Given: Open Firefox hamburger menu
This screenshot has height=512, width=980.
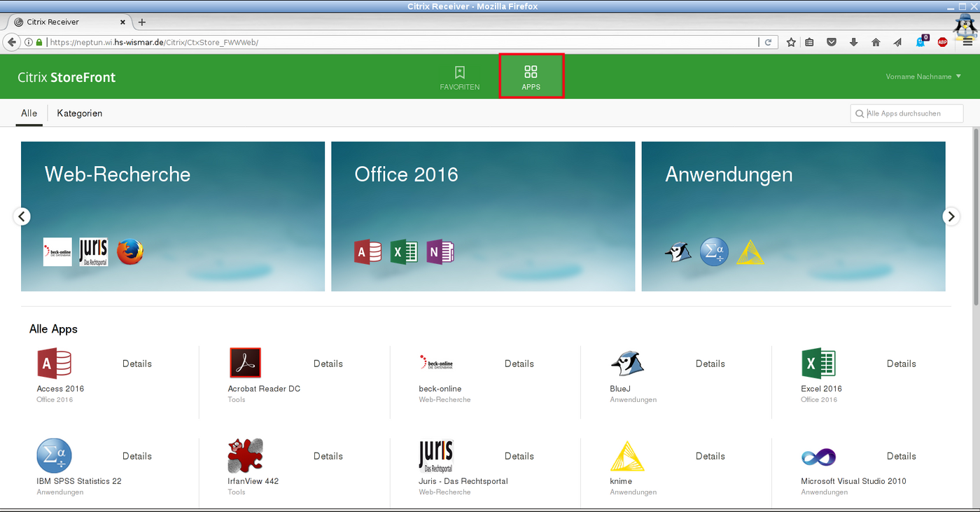Looking at the screenshot, I should [967, 42].
